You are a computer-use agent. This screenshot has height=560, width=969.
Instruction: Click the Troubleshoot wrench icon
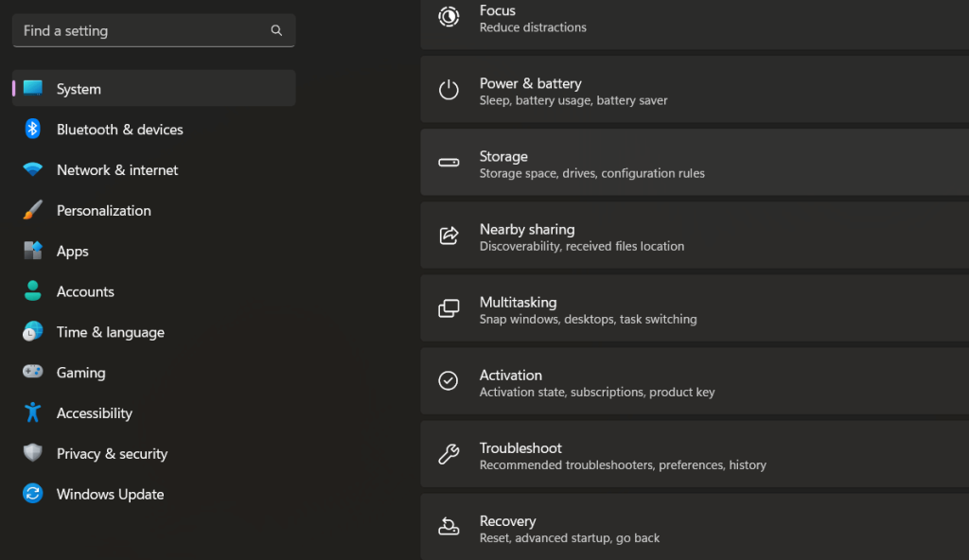click(x=449, y=455)
